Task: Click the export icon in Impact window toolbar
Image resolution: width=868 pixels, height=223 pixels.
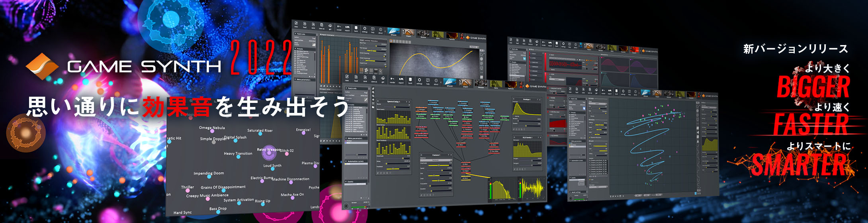Action: pyautogui.click(x=347, y=27)
